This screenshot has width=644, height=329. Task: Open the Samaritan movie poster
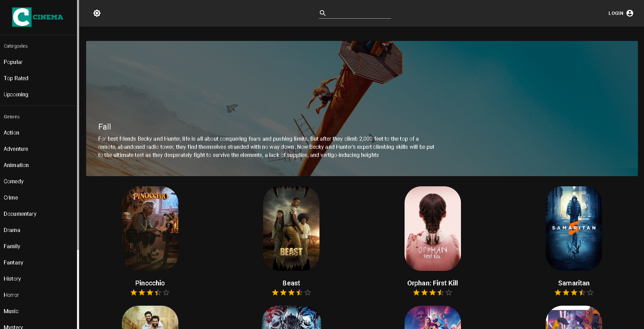[x=574, y=229]
